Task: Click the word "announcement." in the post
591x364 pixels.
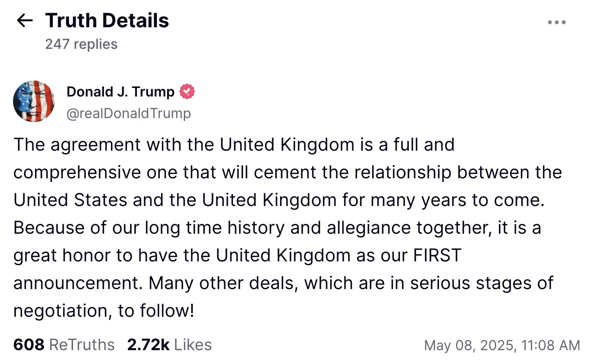Action: point(78,283)
